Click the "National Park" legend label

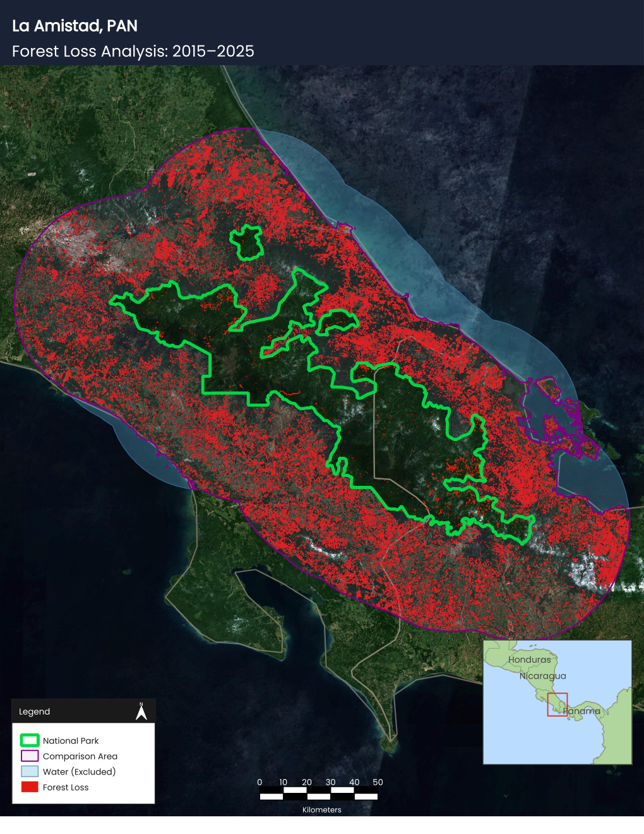(71, 740)
